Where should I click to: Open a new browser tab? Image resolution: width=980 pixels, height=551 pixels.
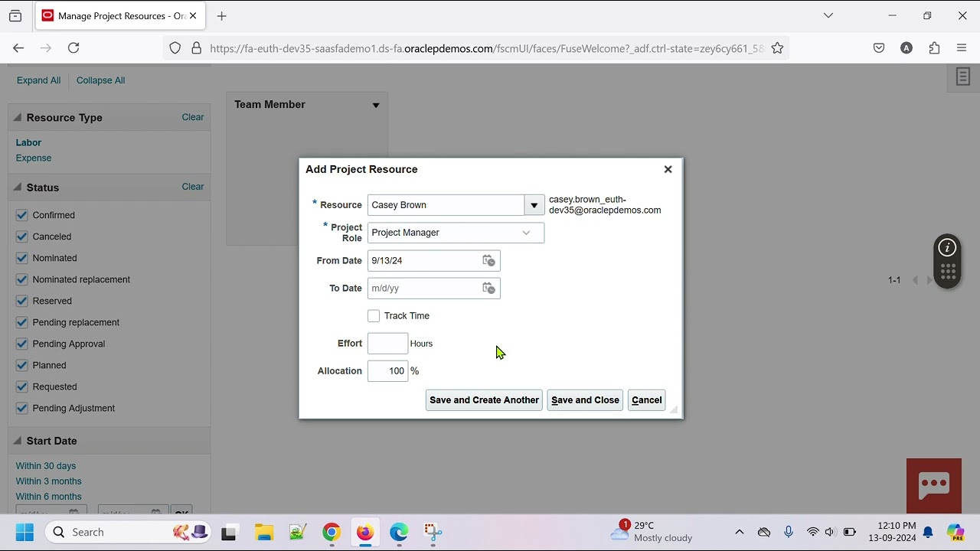click(x=221, y=16)
